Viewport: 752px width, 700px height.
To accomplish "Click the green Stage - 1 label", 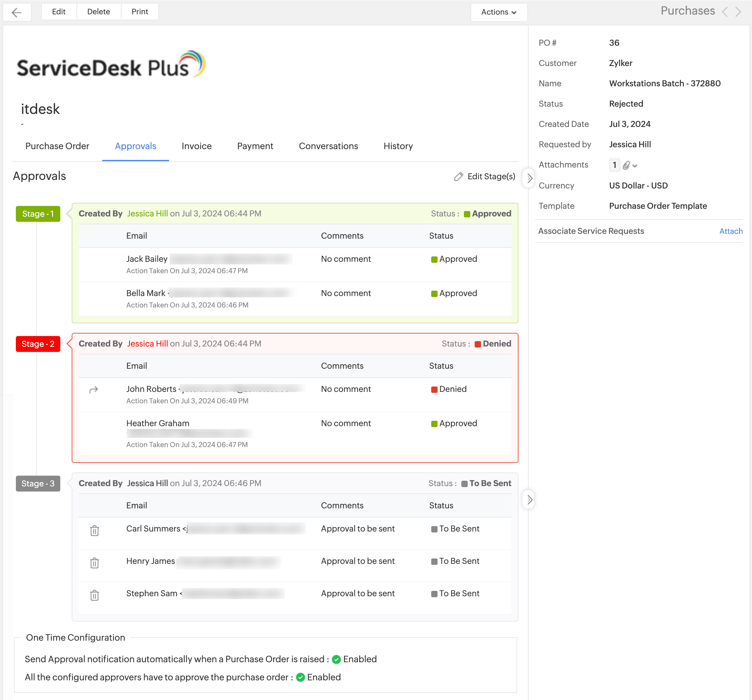I will point(38,214).
